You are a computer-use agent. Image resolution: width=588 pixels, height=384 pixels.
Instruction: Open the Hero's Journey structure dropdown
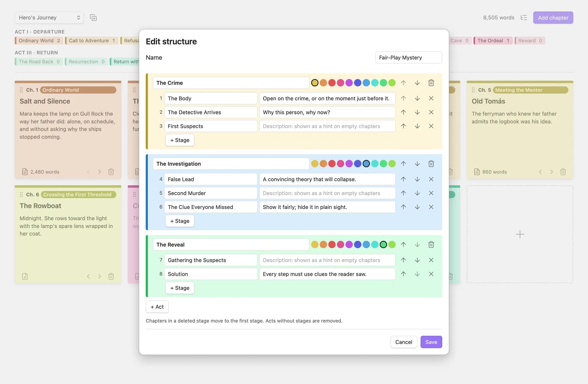coord(49,18)
